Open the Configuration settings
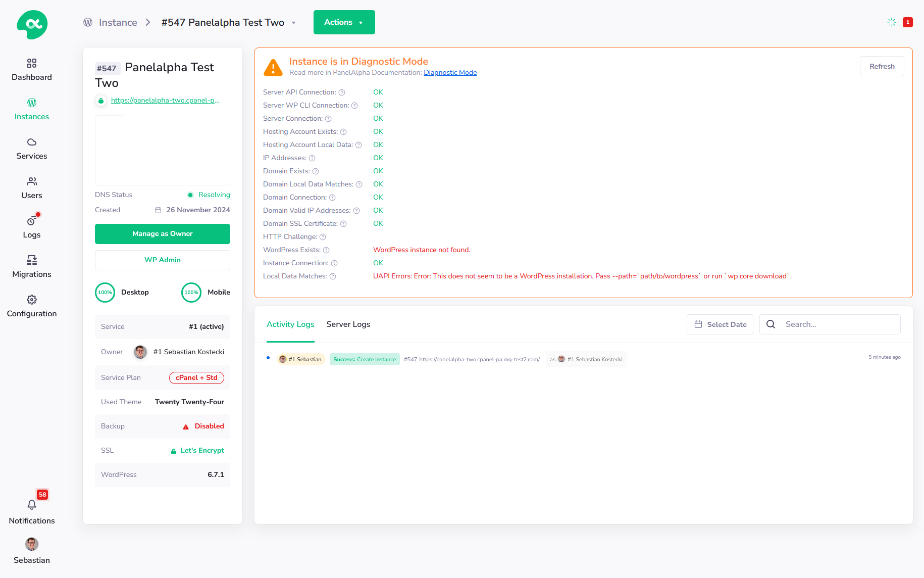Image resolution: width=924 pixels, height=578 pixels. [32, 306]
